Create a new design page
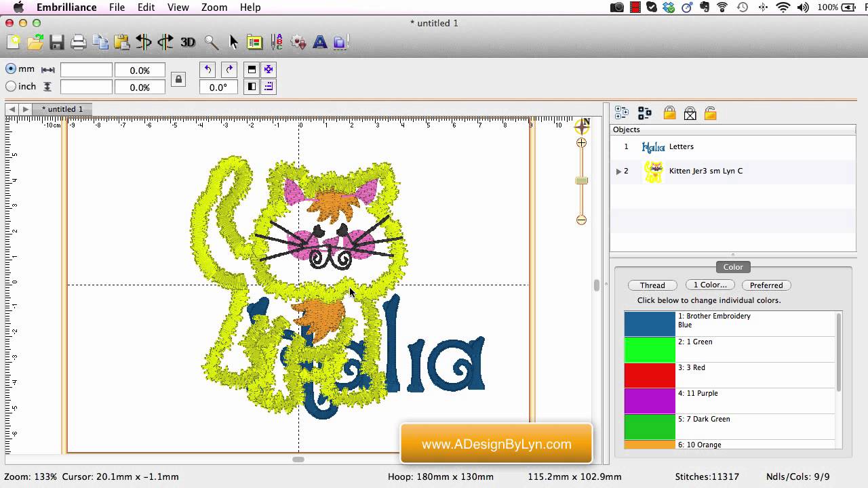 (14, 42)
